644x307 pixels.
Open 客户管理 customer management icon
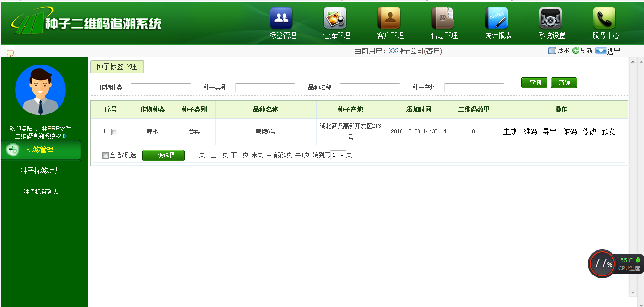[x=389, y=19]
